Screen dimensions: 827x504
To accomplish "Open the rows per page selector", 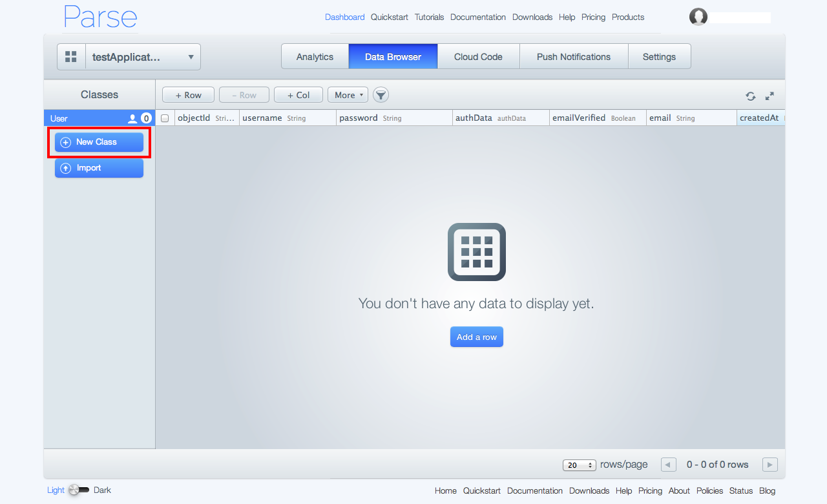I will coord(580,465).
